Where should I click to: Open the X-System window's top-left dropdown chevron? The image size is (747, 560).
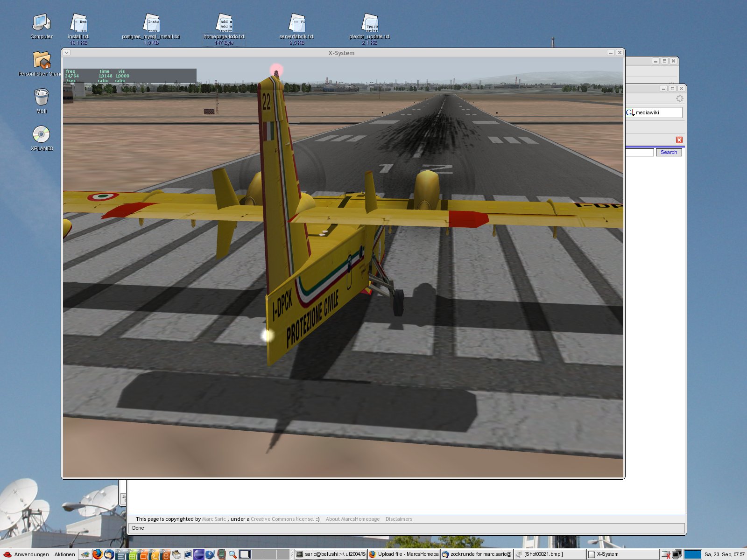[x=66, y=53]
